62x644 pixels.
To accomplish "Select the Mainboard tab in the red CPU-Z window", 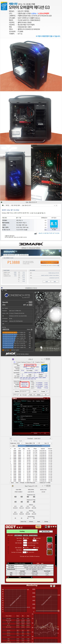I will (24, 401).
